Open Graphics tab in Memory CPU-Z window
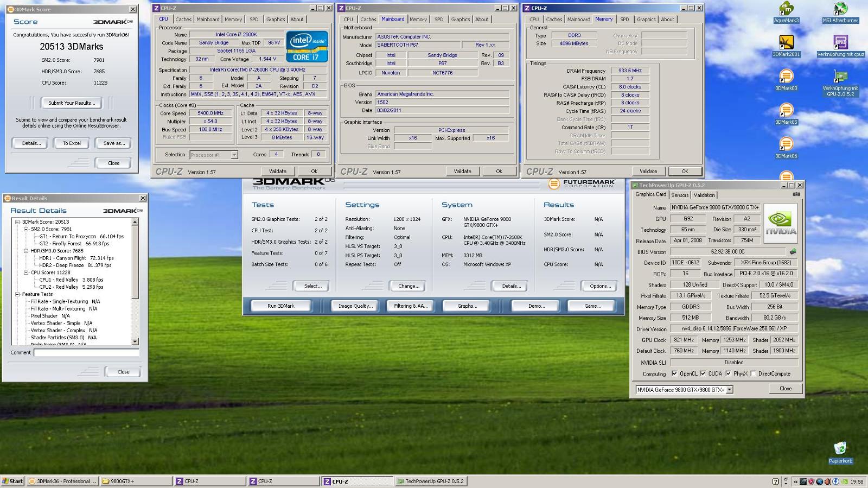868x488 pixels. [x=646, y=20]
